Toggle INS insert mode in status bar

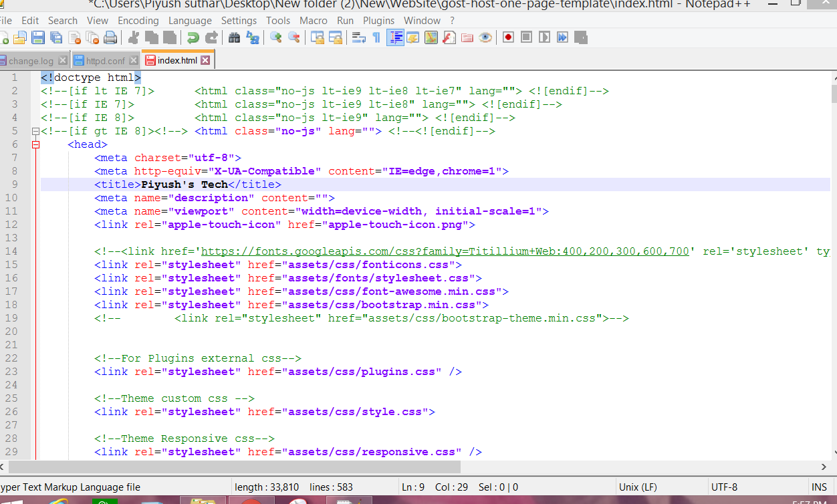click(819, 487)
